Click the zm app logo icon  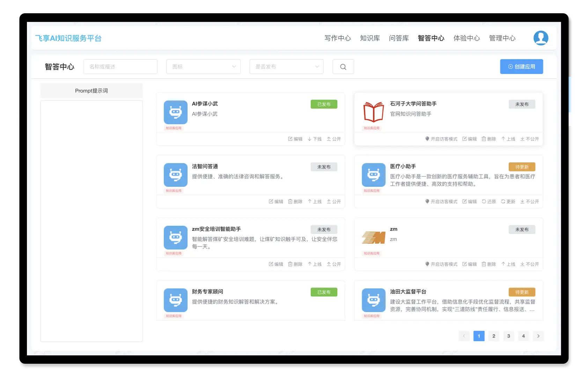tap(373, 238)
